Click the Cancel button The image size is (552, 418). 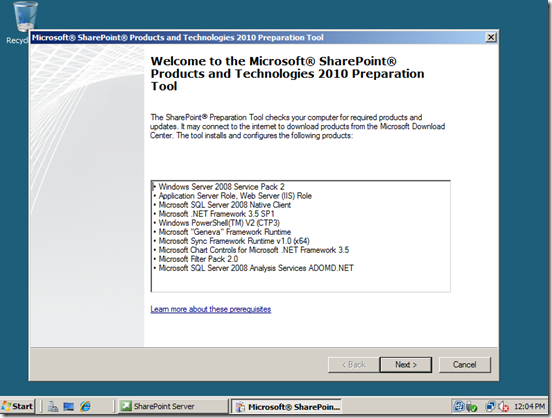click(464, 365)
